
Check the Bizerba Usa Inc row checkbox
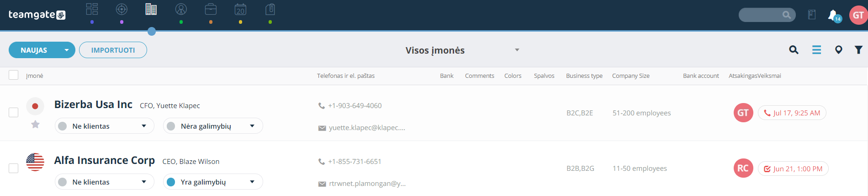click(14, 113)
